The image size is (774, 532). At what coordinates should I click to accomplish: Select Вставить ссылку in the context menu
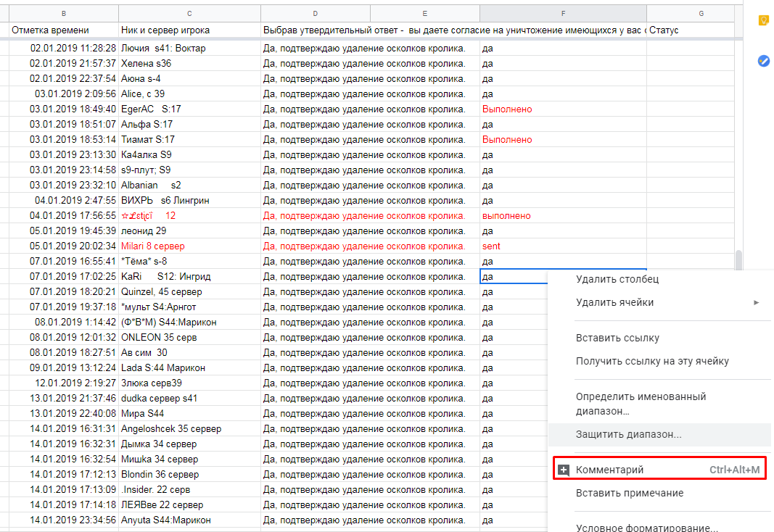click(x=617, y=338)
